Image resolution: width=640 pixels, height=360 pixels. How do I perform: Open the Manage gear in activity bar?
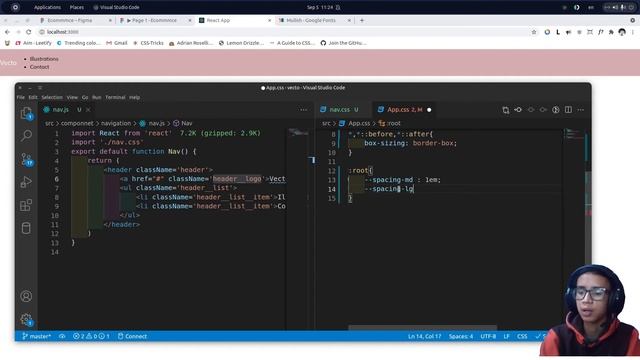26,319
